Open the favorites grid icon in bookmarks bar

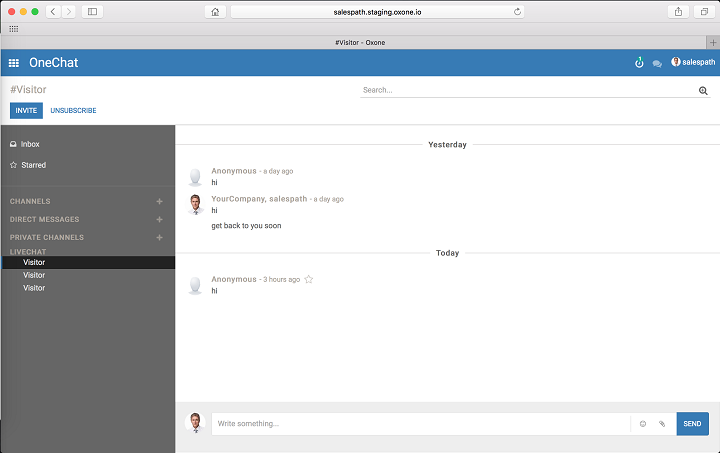point(14,29)
